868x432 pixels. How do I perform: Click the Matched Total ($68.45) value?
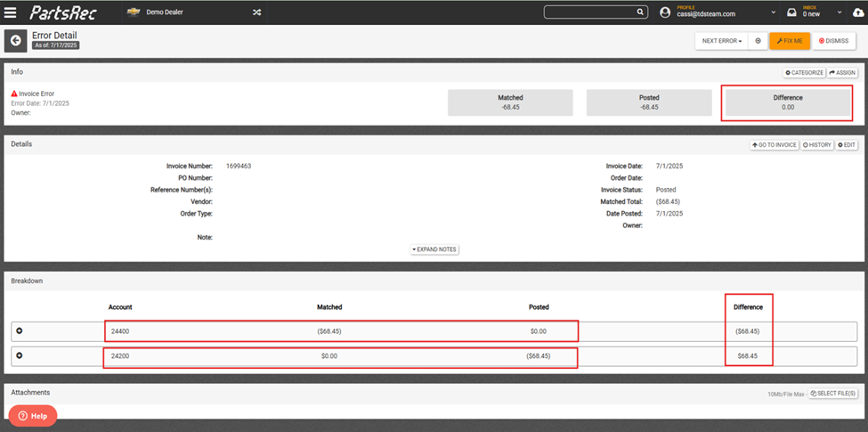[669, 201]
